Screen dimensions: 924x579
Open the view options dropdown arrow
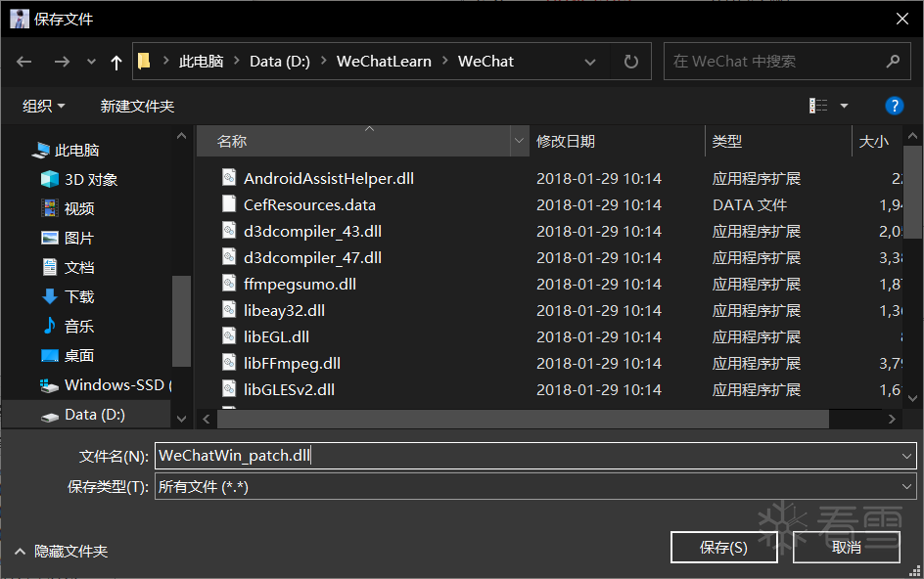click(x=844, y=106)
